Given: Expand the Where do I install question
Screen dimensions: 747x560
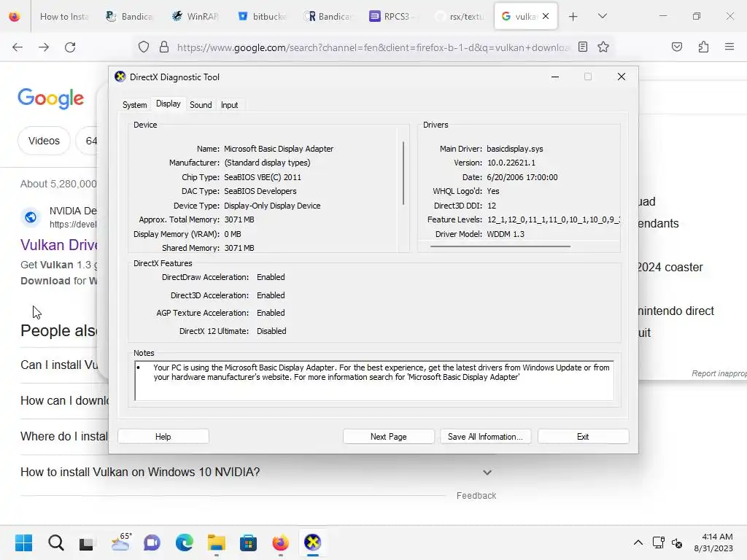Looking at the screenshot, I should pos(64,436).
